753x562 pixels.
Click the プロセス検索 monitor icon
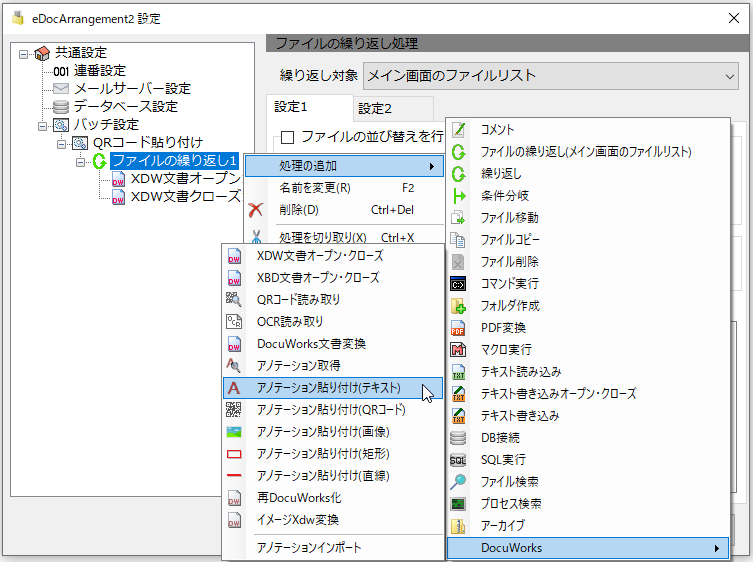459,504
